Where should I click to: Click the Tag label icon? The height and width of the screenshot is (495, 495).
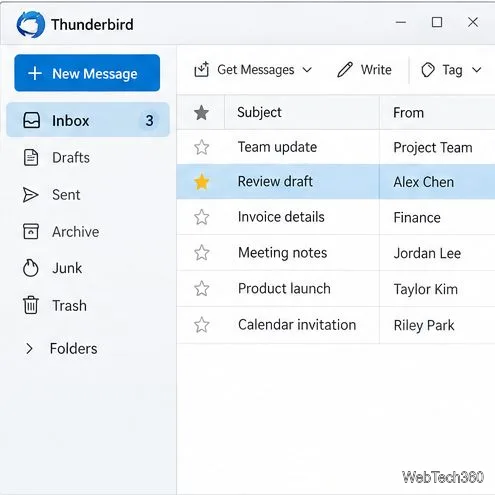pos(428,70)
